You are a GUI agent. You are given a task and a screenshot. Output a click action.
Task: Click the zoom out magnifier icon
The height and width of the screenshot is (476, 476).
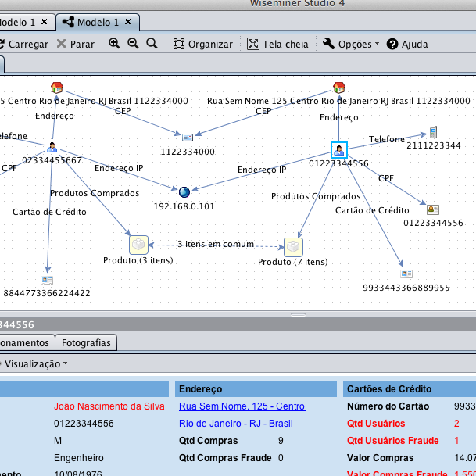(x=133, y=44)
